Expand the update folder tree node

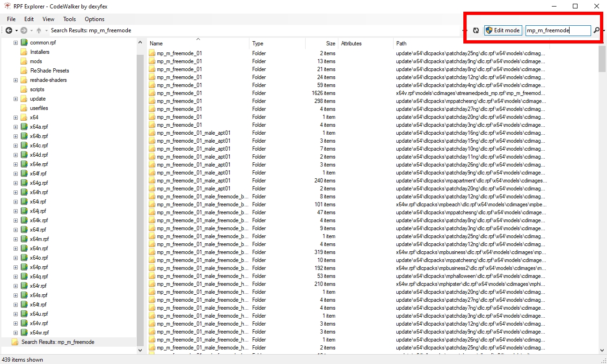[x=15, y=99]
